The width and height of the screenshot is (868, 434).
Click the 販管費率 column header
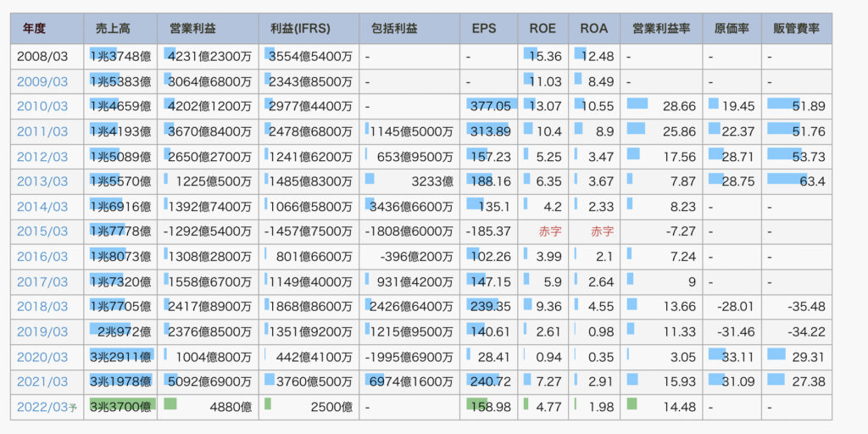pyautogui.click(x=796, y=29)
